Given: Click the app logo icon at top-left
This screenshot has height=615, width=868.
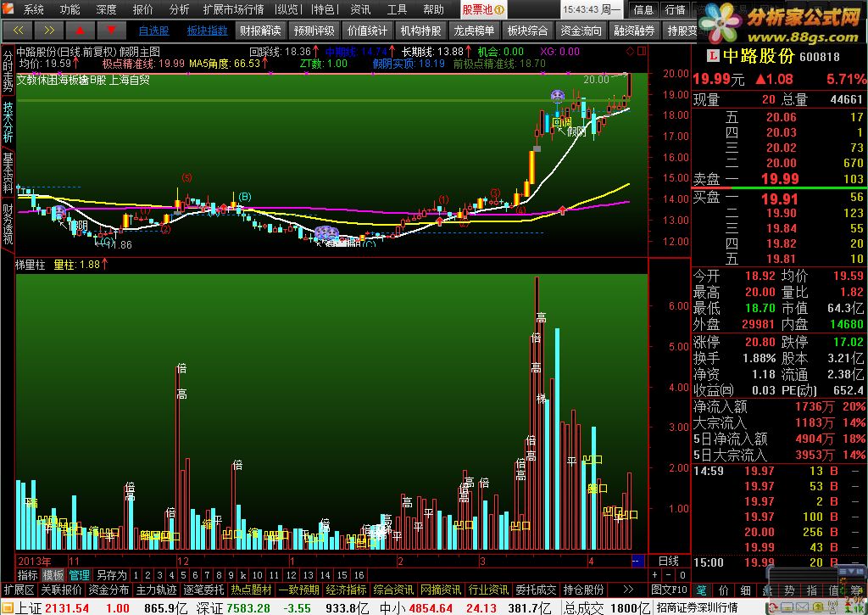Looking at the screenshot, I should [8, 8].
